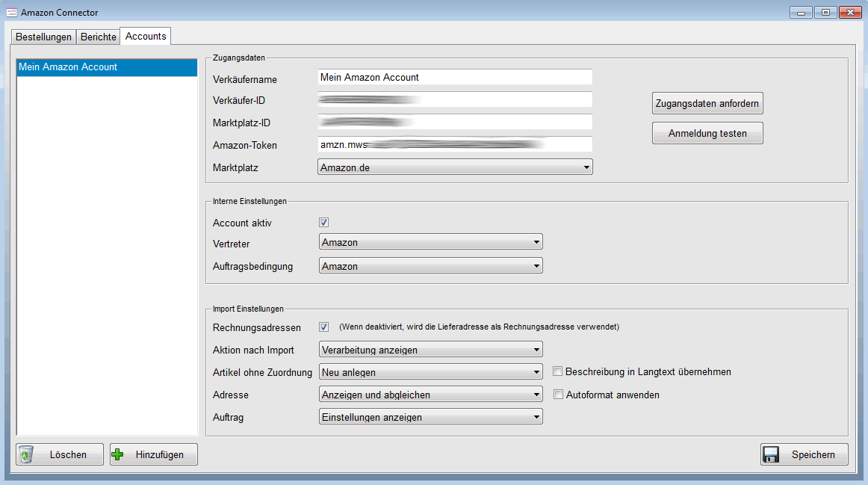Click the Amazon Connector window title text

(59, 12)
